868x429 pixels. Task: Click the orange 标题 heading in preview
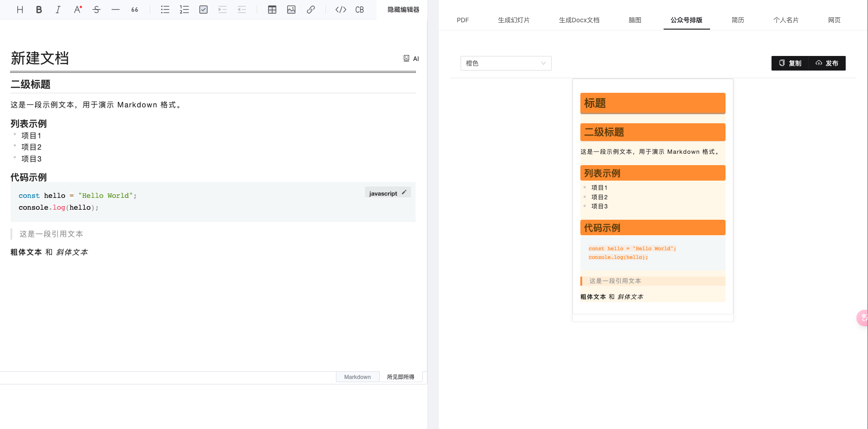click(653, 103)
